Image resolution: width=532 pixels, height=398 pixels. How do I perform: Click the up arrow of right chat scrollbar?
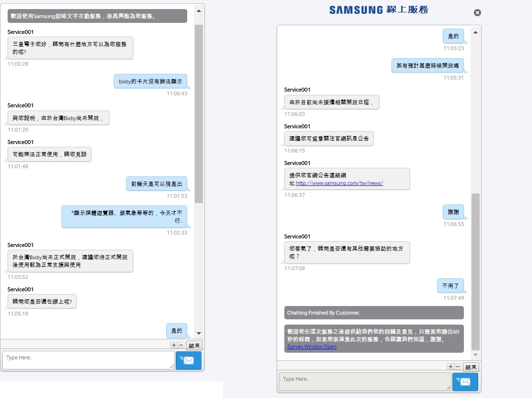pos(476,32)
